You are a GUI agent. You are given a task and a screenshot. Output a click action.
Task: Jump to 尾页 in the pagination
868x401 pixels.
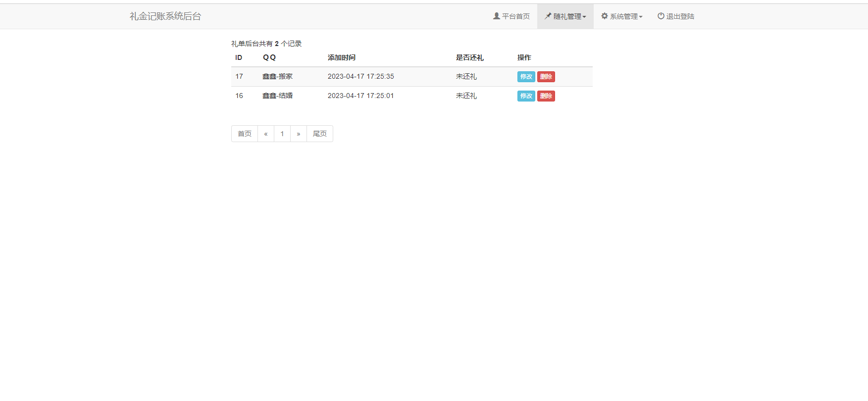point(320,134)
